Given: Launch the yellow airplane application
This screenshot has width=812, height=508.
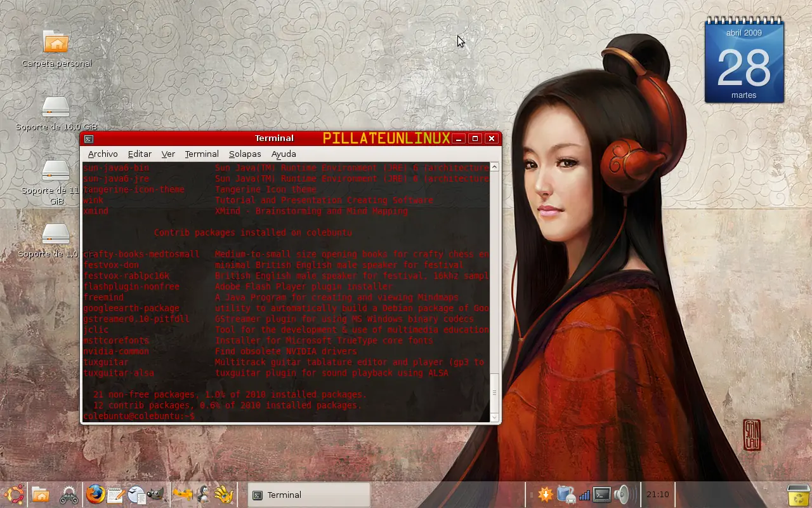Looking at the screenshot, I should 183,495.
